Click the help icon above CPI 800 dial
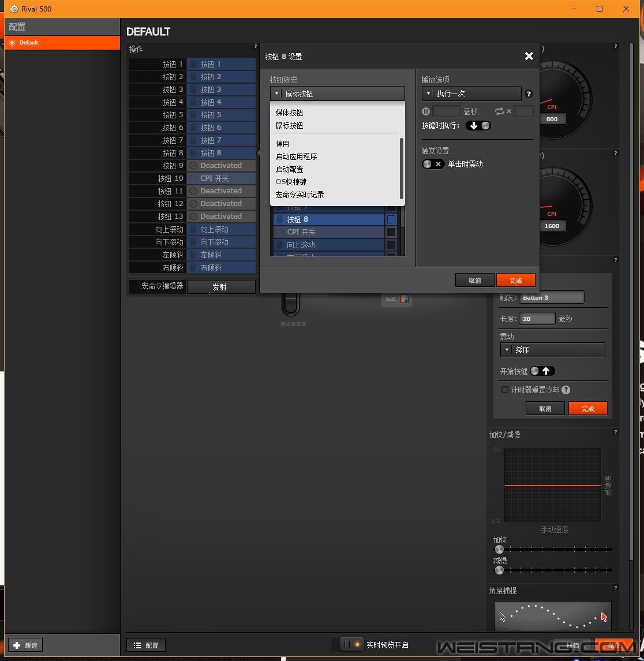The height and width of the screenshot is (661, 644). click(615, 46)
